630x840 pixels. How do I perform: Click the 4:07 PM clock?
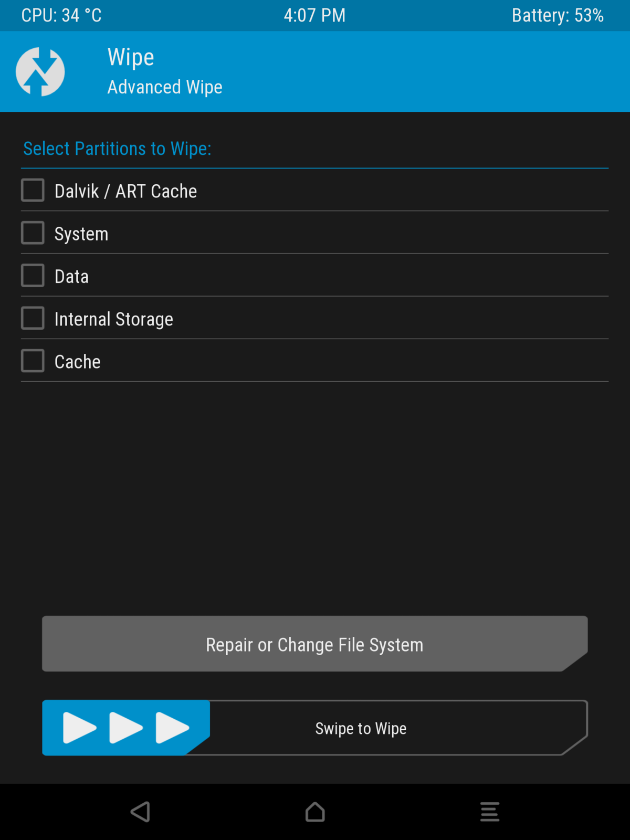[x=314, y=15]
